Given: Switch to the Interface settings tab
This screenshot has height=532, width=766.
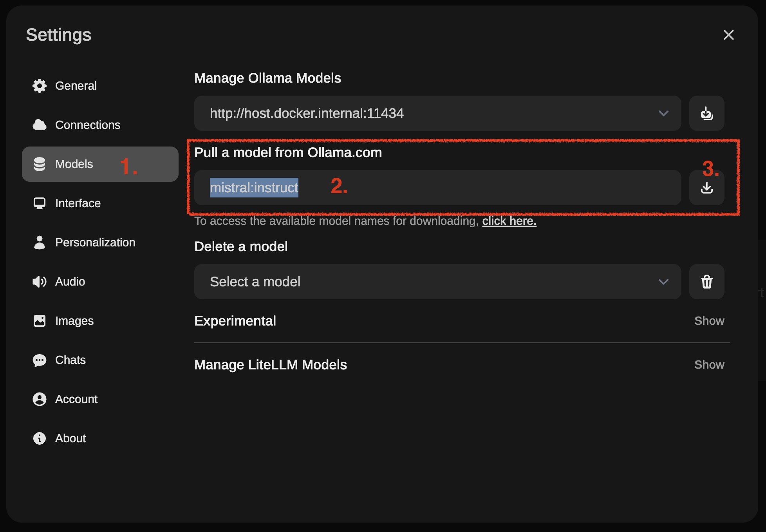Looking at the screenshot, I should [78, 203].
